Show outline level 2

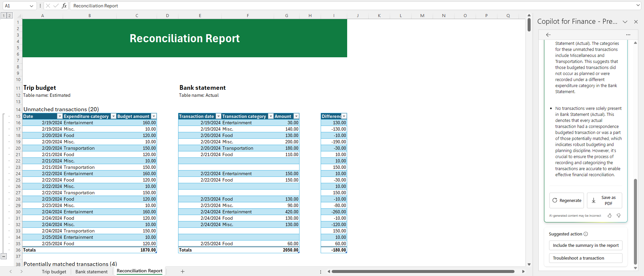9,16
